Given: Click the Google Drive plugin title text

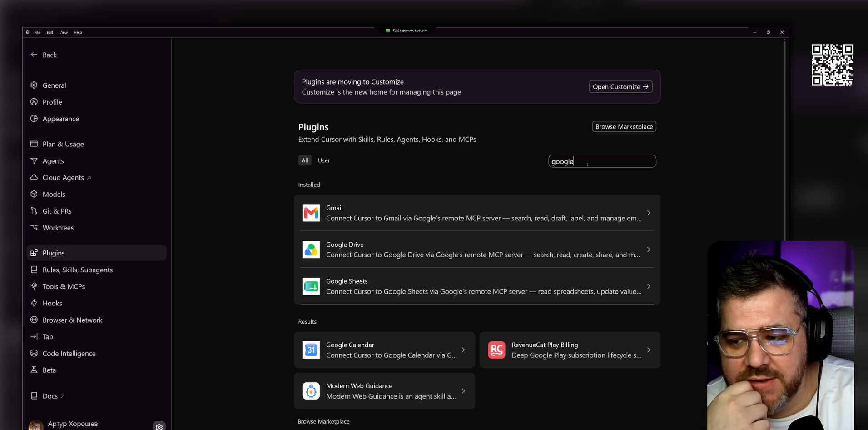Looking at the screenshot, I should coord(345,245).
